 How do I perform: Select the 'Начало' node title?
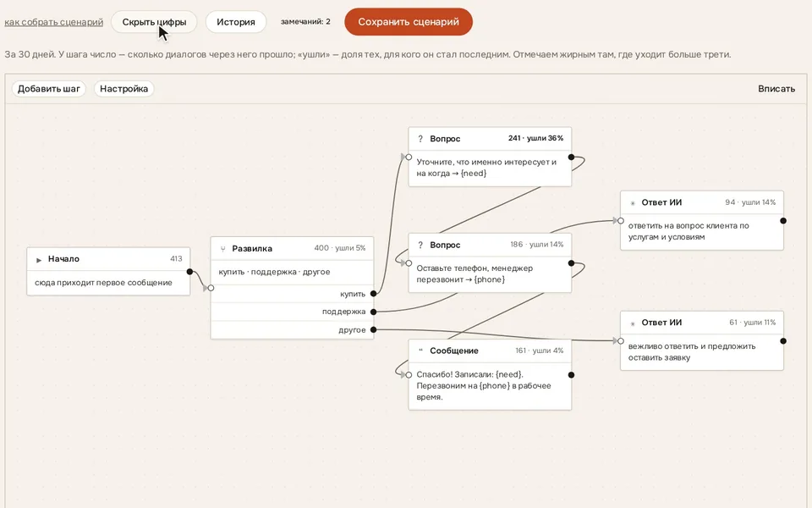point(63,259)
